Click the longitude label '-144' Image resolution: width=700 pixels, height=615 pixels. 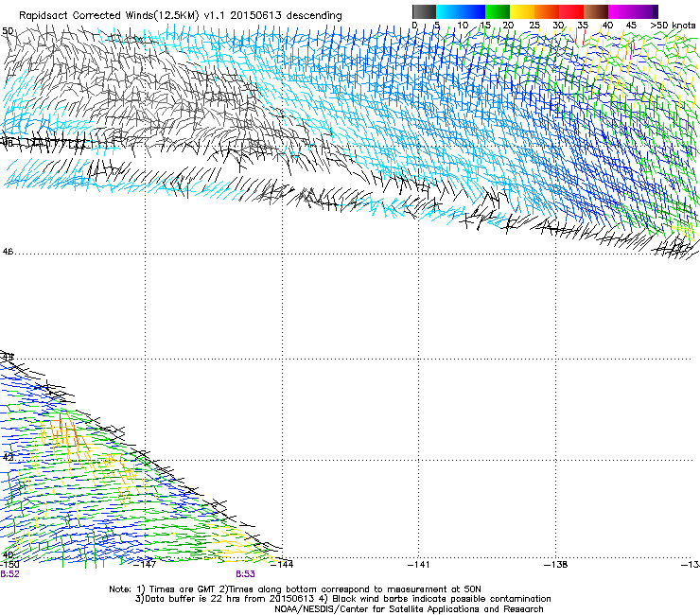point(282,565)
